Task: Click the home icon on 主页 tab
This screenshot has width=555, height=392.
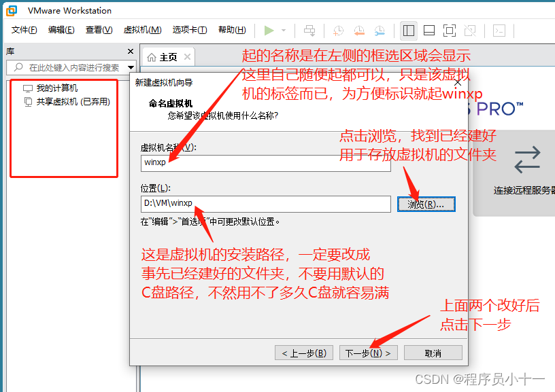Action: tap(151, 56)
